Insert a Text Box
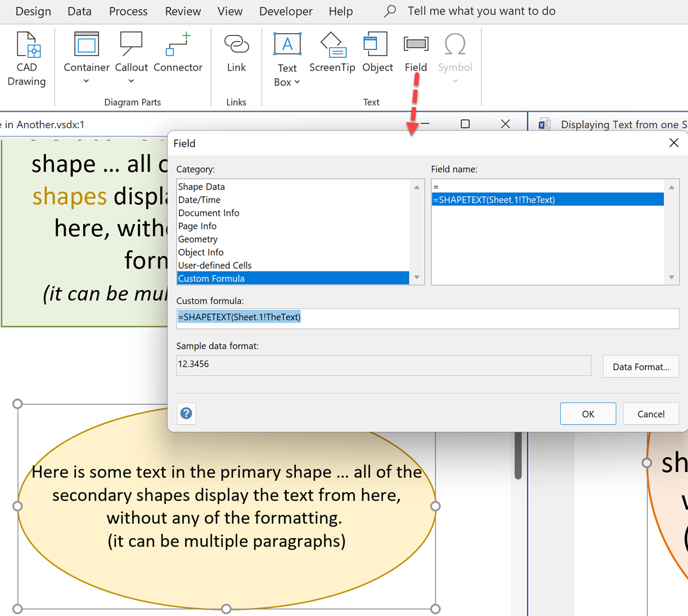Image resolution: width=688 pixels, height=616 pixels. point(287,46)
